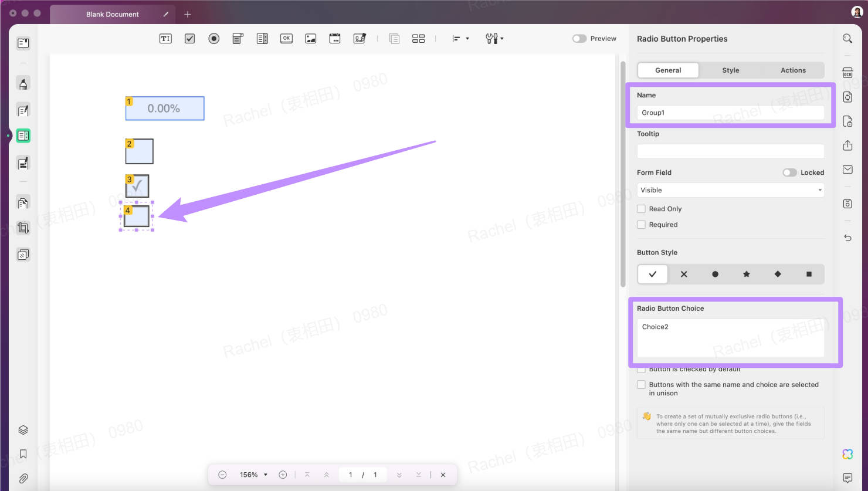Go to the next page arrow
Screen dimensions: 868x491
tap(399, 475)
